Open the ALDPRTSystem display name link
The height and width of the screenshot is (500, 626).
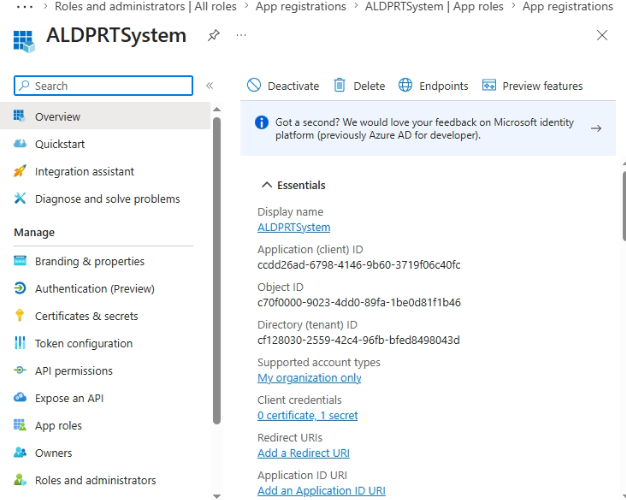[x=294, y=227]
